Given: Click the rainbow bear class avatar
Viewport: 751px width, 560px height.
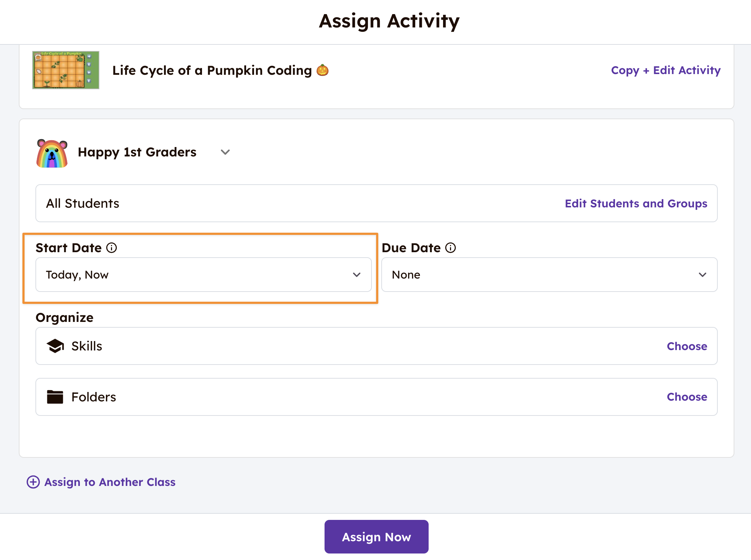Looking at the screenshot, I should [52, 153].
